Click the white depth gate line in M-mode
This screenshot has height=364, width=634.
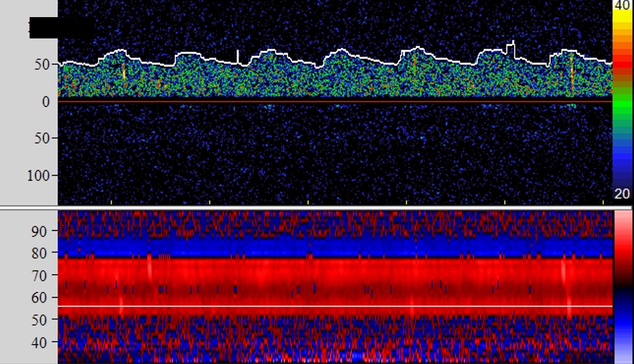point(335,306)
